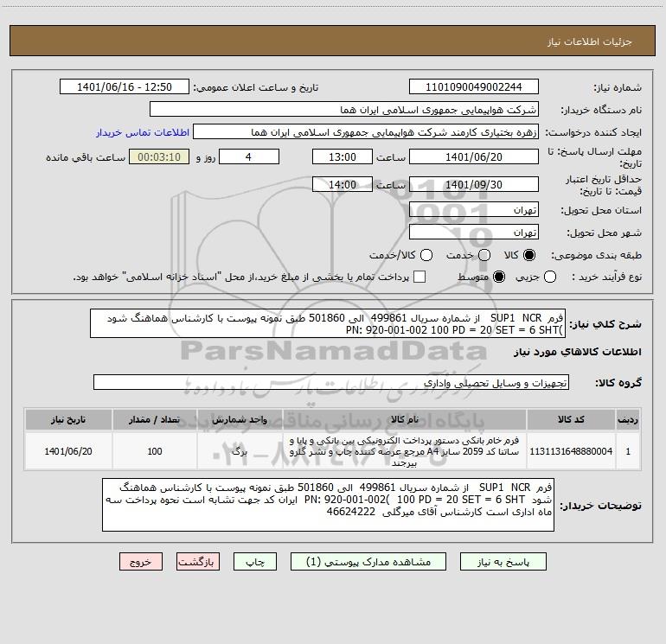
Task: Click the نوع فرآیند خرید label
Action: 606,277
